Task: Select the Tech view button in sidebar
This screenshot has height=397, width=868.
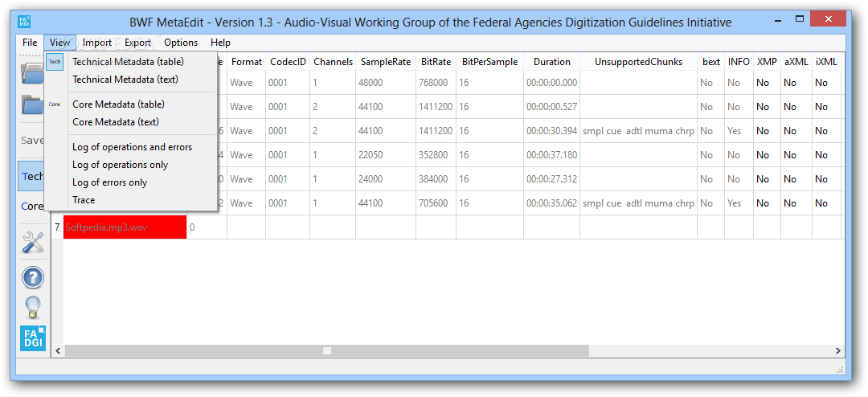Action: 32,176
